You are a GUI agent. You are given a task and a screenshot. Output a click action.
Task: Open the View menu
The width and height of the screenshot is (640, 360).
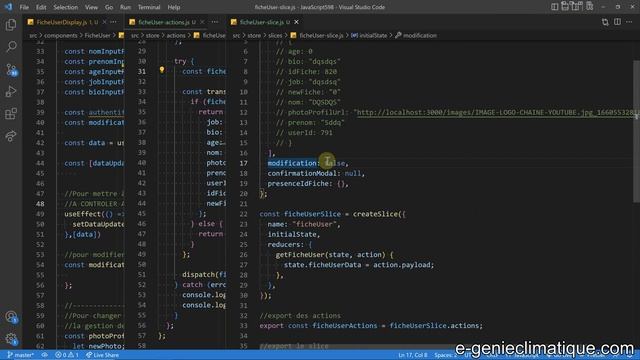point(91,7)
